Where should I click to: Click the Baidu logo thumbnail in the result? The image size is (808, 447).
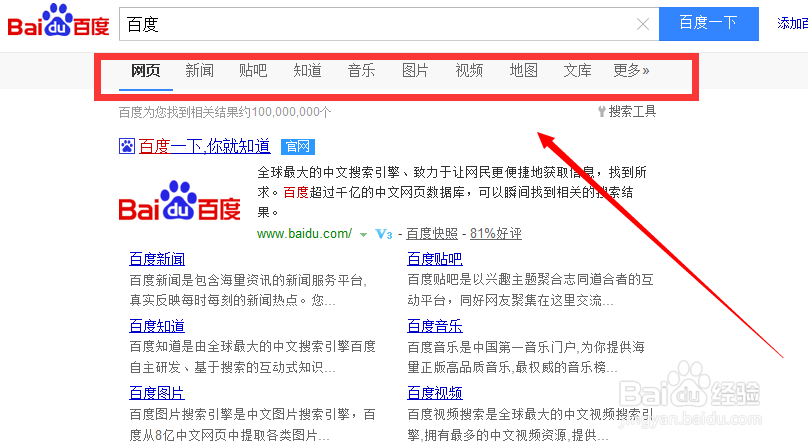pos(180,201)
